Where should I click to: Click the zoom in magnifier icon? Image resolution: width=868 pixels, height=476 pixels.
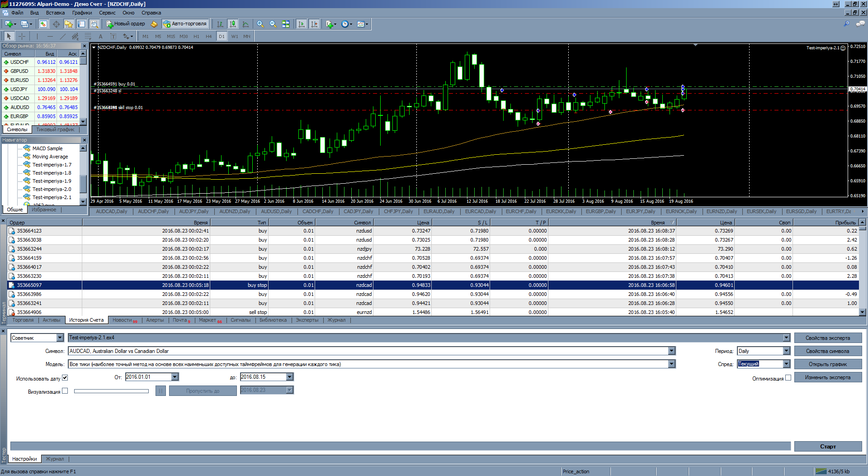260,24
